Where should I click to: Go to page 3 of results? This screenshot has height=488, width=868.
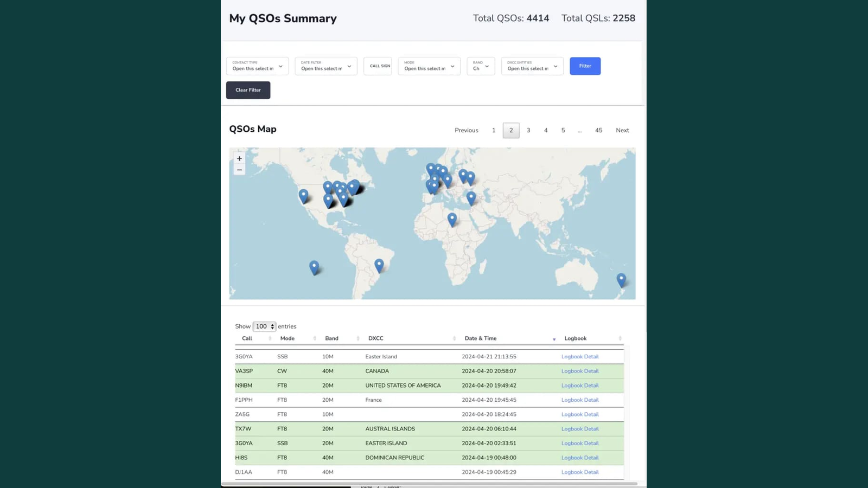[528, 130]
